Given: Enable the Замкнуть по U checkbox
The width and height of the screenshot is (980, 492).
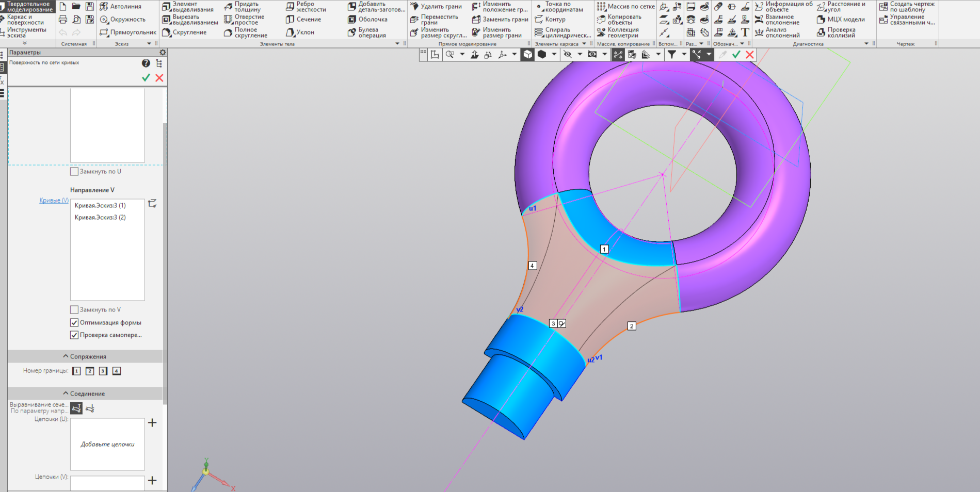Looking at the screenshot, I should 74,171.
